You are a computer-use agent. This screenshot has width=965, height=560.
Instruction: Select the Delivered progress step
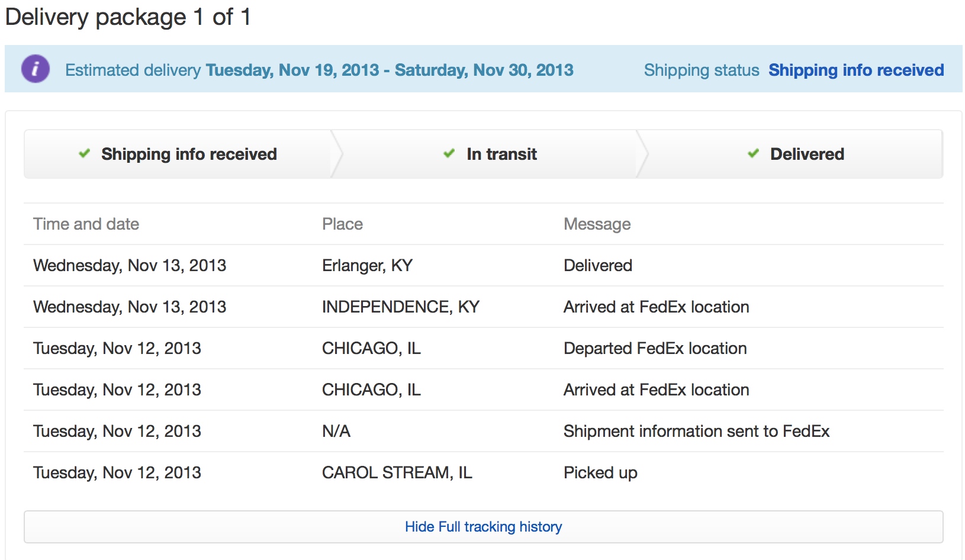click(x=794, y=154)
